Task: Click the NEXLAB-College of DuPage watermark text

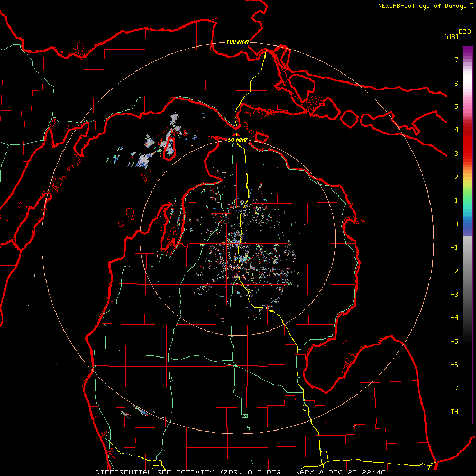Action: click(425, 6)
